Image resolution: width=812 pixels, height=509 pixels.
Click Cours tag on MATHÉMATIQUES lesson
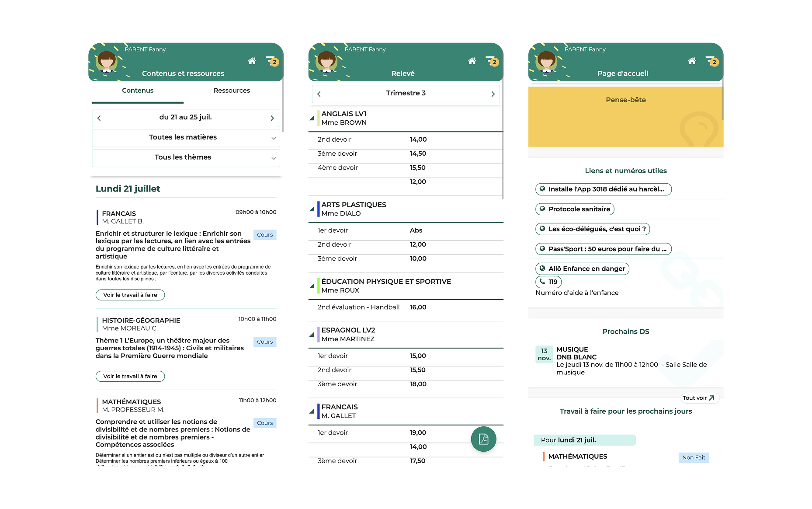[x=265, y=423]
